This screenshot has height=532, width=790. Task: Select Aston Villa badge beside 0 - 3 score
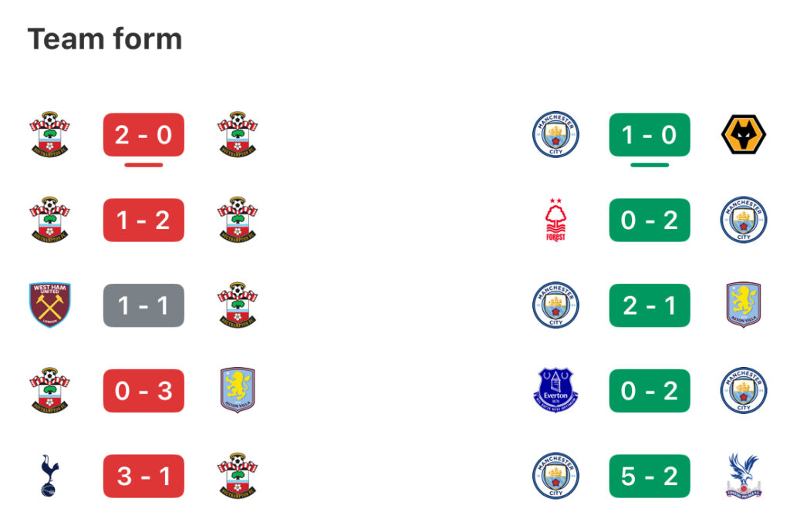click(x=238, y=390)
